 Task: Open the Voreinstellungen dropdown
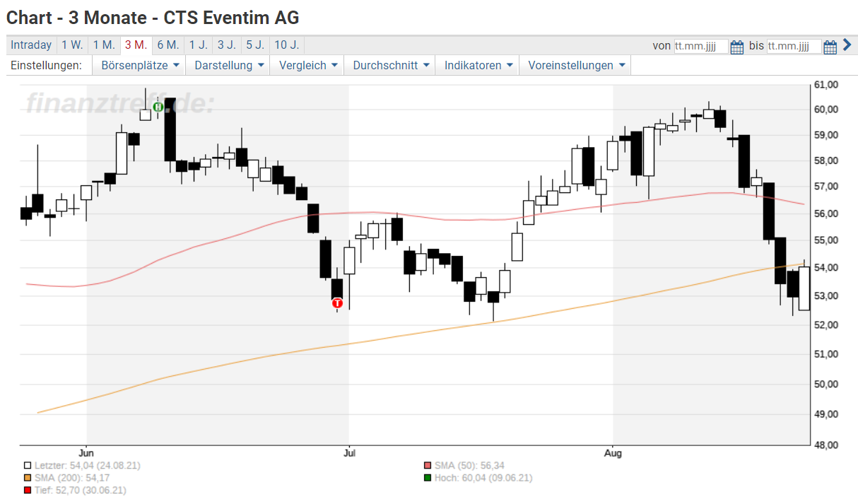576,66
